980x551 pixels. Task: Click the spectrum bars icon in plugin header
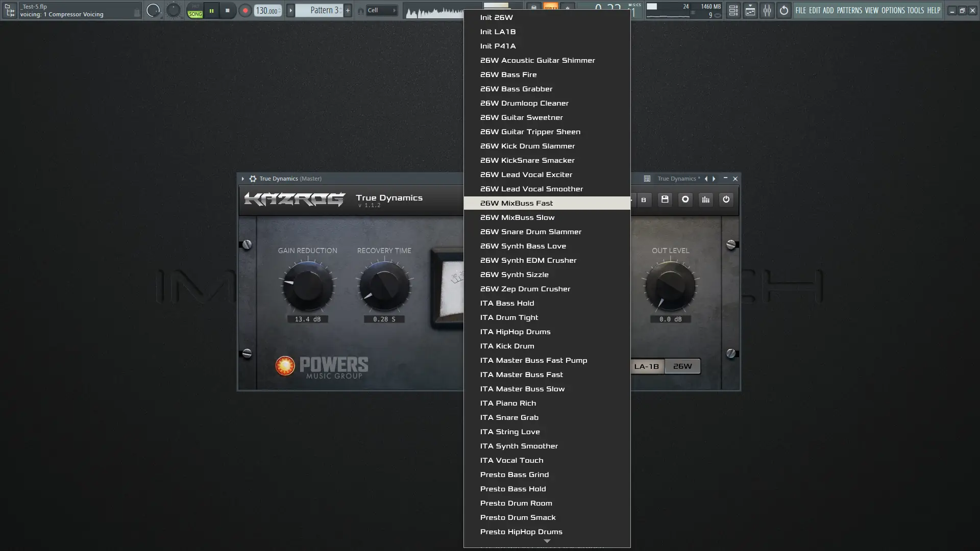(x=705, y=199)
